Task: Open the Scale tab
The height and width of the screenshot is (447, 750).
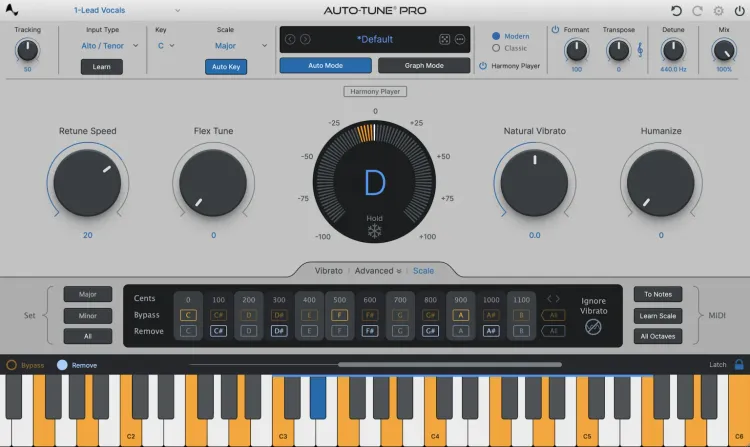Action: 423,271
